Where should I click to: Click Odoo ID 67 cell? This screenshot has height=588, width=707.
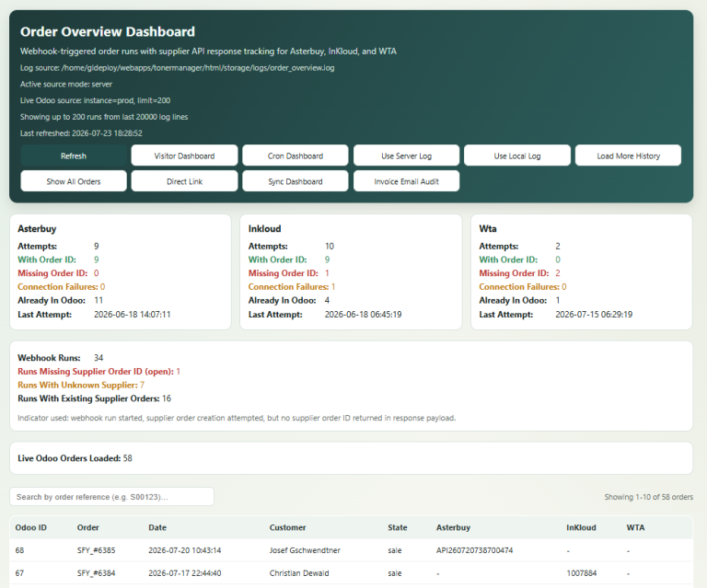point(20,573)
